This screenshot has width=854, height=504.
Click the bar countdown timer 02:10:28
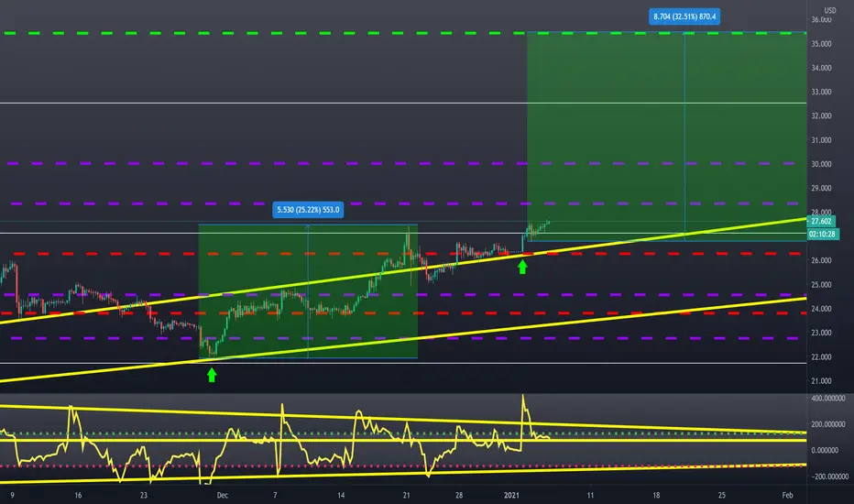(x=823, y=235)
